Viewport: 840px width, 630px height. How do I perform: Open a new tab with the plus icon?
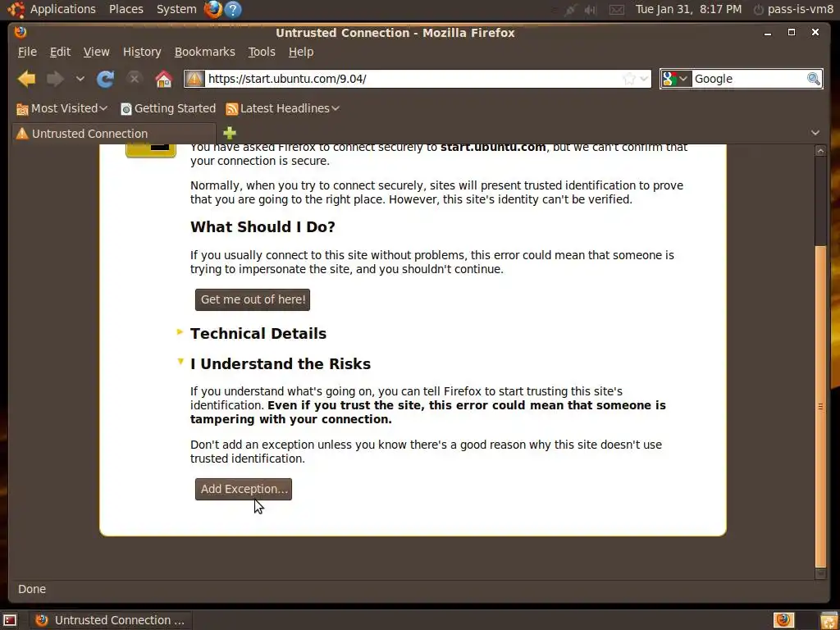point(230,133)
